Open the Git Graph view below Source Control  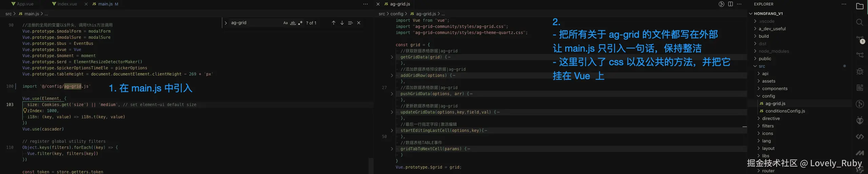pos(860,55)
